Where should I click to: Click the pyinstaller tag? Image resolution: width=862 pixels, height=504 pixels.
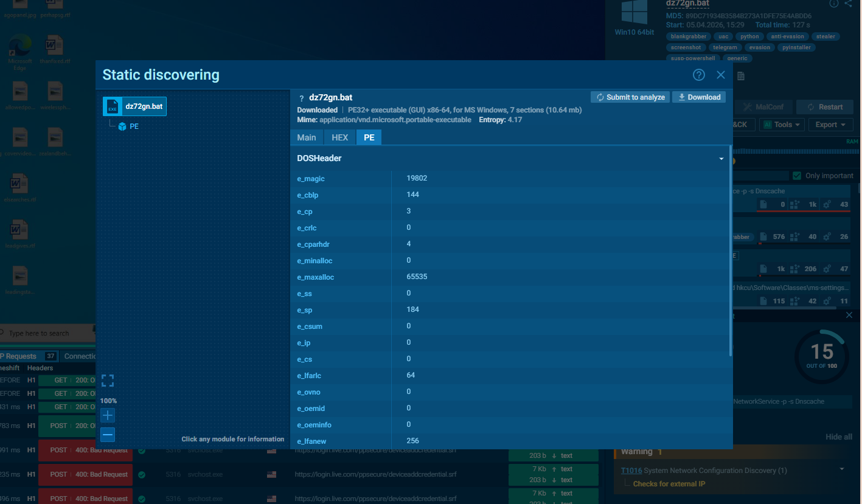click(797, 47)
